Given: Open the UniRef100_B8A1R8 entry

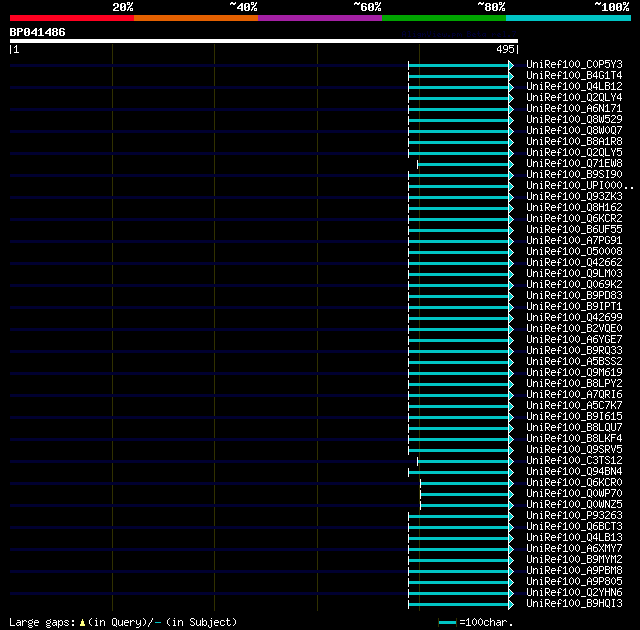Looking at the screenshot, I should (x=574, y=142).
